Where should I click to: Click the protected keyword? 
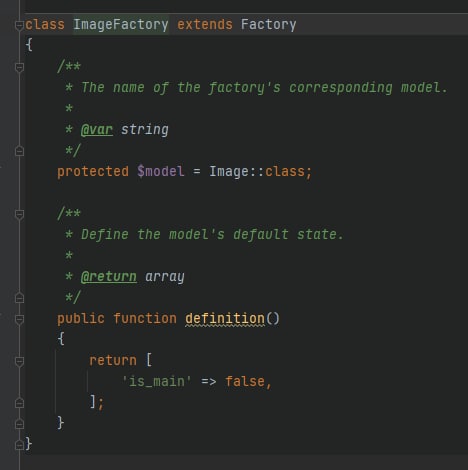(93, 172)
